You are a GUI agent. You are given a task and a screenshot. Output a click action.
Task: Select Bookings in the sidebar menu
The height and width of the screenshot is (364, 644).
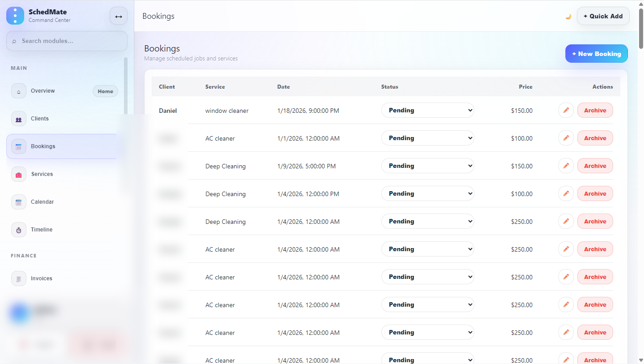point(43,146)
